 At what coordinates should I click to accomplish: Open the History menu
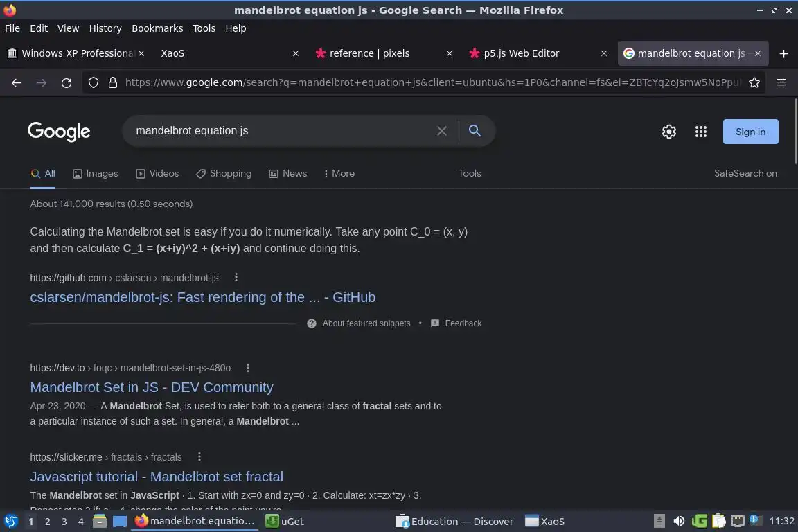click(105, 28)
